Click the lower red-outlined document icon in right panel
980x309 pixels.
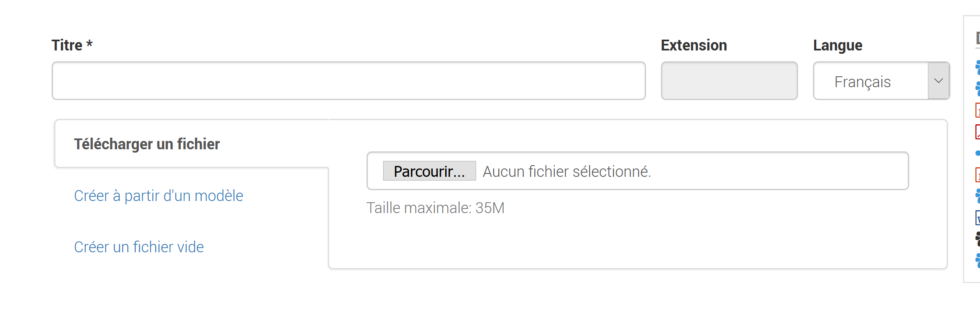pyautogui.click(x=978, y=175)
